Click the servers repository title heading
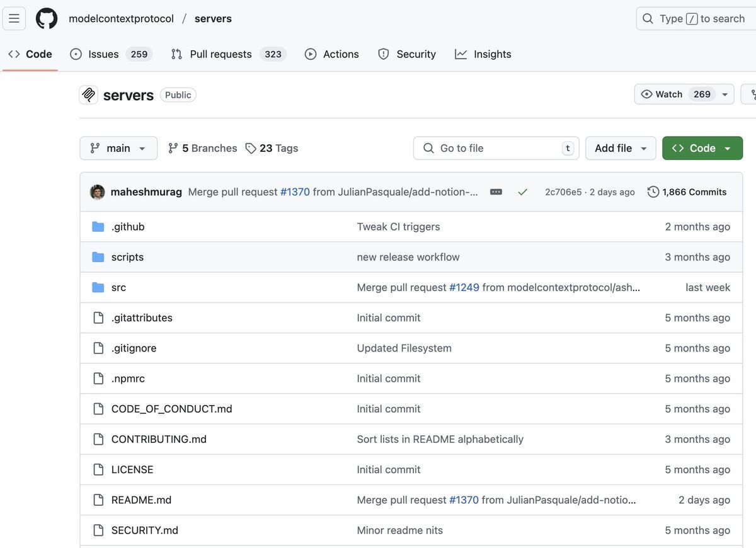Image resolution: width=756 pixels, height=548 pixels. point(129,95)
